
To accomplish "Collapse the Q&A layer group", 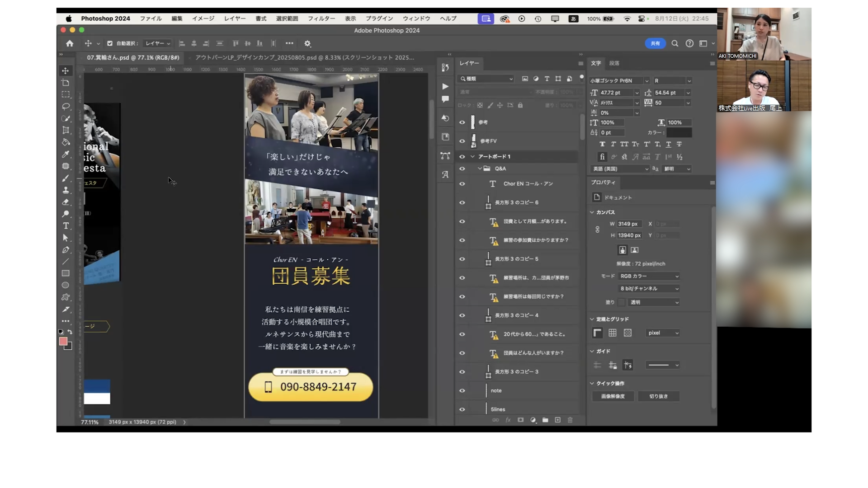I will pyautogui.click(x=480, y=169).
